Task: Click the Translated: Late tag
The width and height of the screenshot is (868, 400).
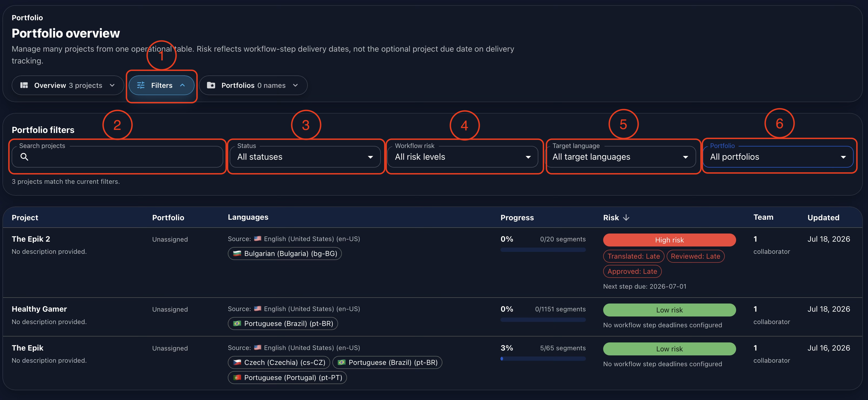Action: pyautogui.click(x=633, y=256)
